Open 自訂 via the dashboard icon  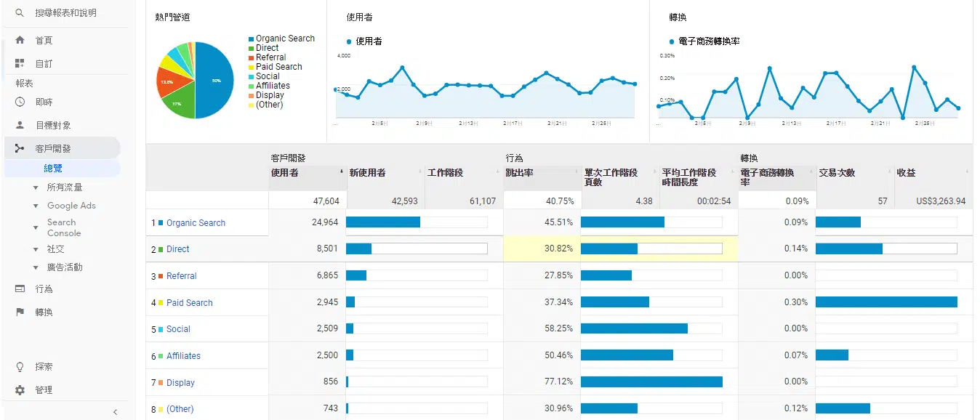pyautogui.click(x=20, y=63)
